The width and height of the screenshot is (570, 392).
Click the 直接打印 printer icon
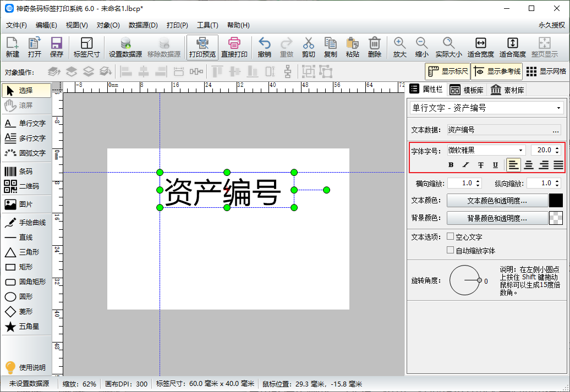(x=234, y=47)
